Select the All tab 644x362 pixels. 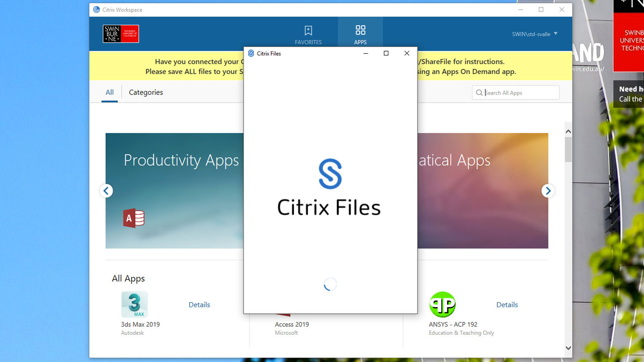pos(110,93)
